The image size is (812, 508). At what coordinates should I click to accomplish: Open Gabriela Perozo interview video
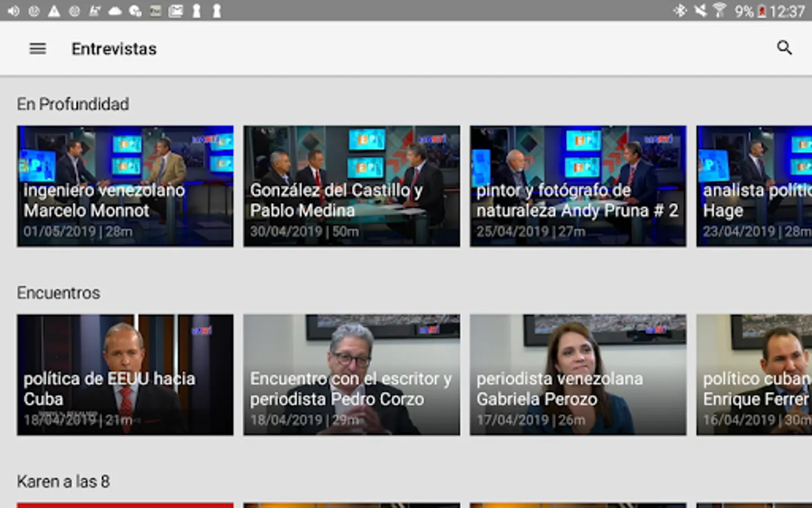pyautogui.click(x=578, y=375)
